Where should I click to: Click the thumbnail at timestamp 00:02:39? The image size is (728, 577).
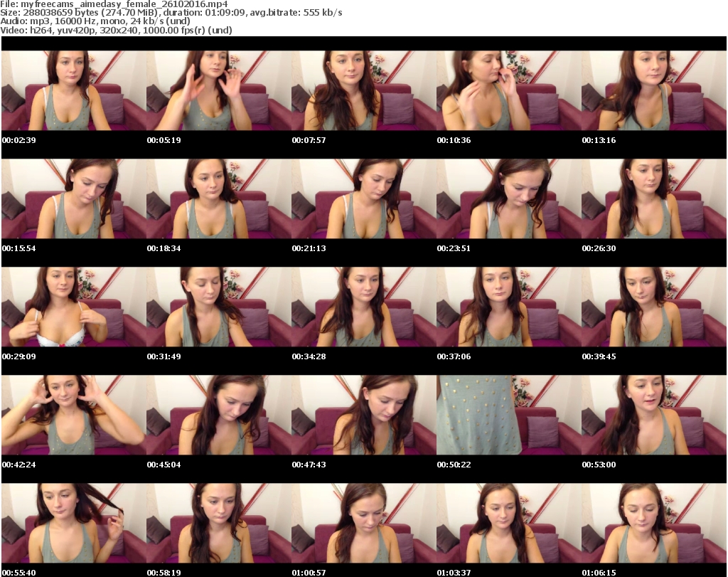[x=73, y=90]
